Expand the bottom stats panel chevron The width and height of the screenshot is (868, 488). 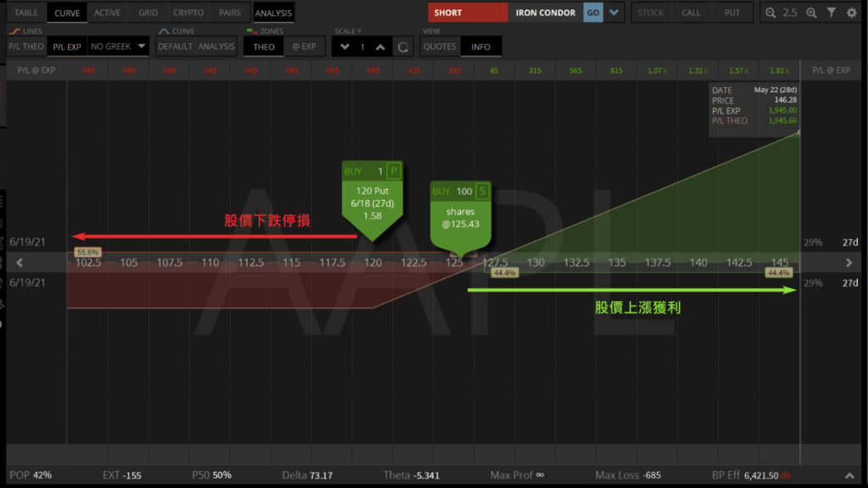coord(849,475)
